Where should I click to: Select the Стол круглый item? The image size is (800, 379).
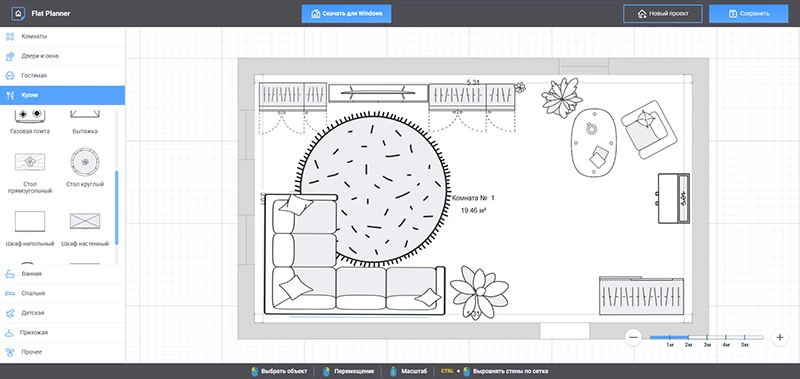85,168
